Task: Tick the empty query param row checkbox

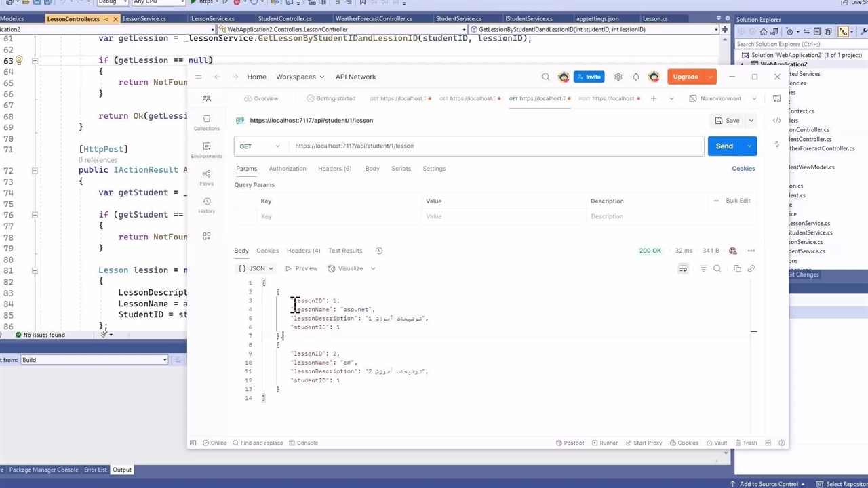Action: [x=245, y=216]
